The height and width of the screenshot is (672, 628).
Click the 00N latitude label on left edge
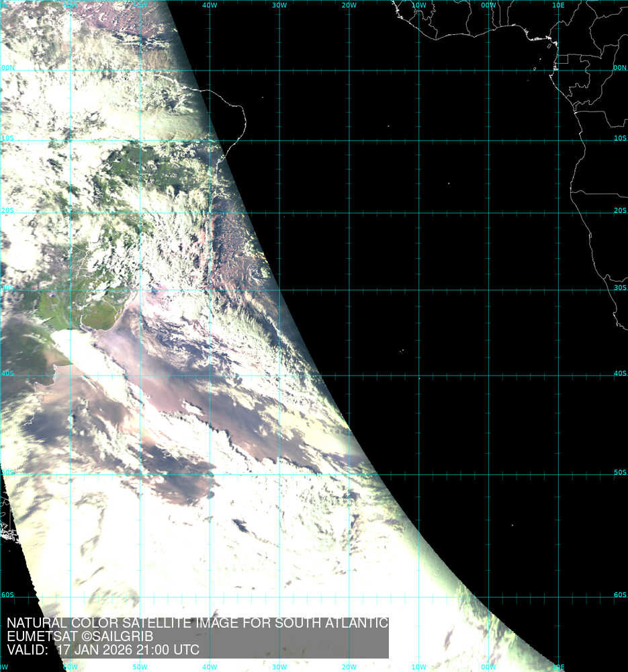coord(7,68)
